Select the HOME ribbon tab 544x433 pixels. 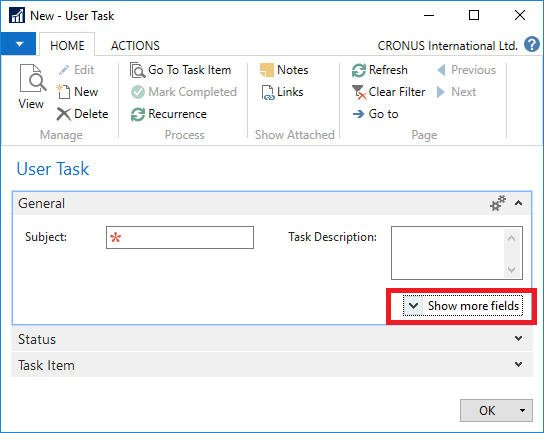pyautogui.click(x=67, y=45)
